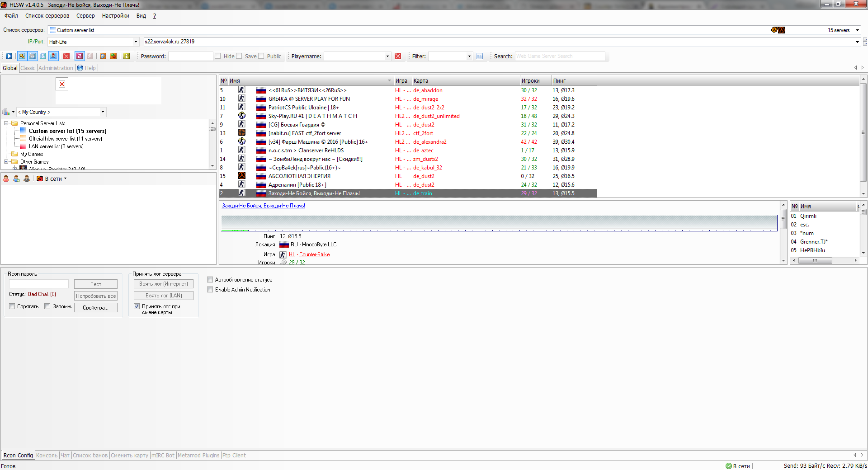This screenshot has height=470, width=868.
Task: Open the Playername dropdown
Action: [x=387, y=56]
